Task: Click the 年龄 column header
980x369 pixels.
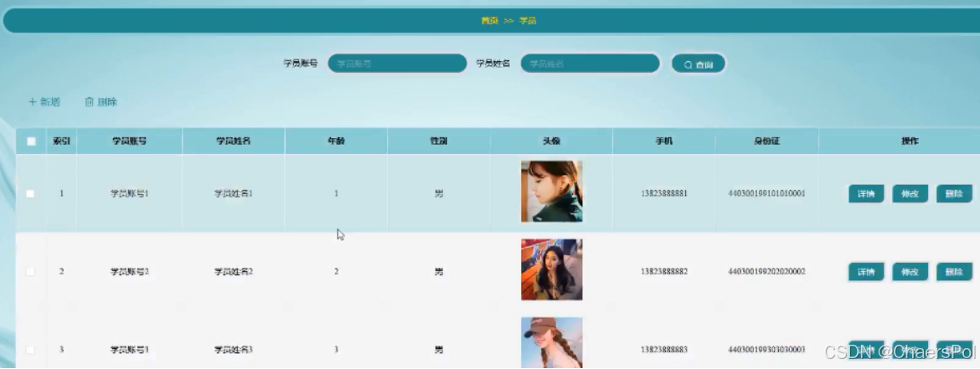Action: coord(336,141)
